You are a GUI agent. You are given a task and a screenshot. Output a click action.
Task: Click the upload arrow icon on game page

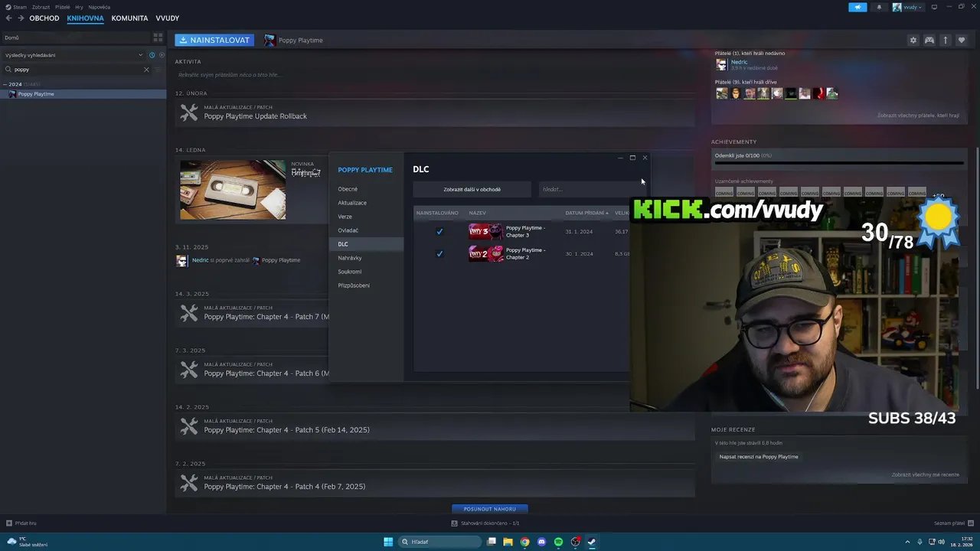pos(945,40)
